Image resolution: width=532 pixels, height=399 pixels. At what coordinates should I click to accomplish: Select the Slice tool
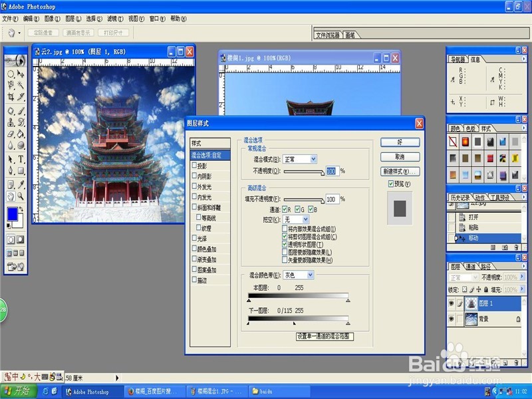pyautogui.click(x=21, y=96)
